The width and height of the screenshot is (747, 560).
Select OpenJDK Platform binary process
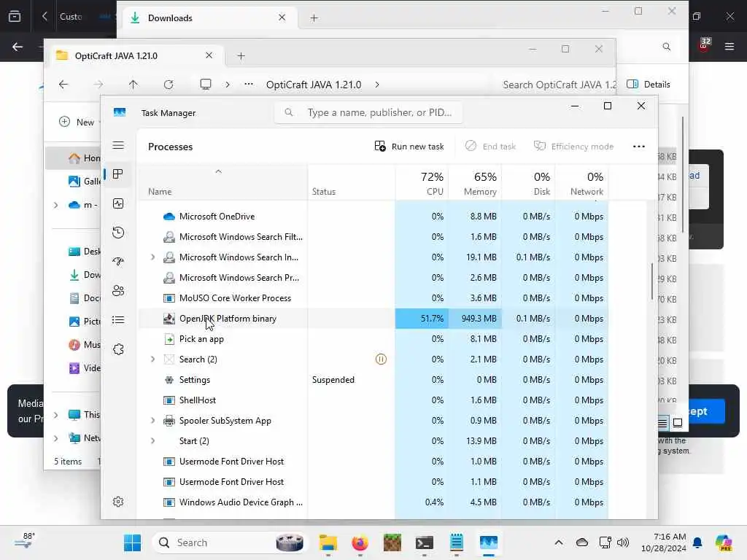373,319
